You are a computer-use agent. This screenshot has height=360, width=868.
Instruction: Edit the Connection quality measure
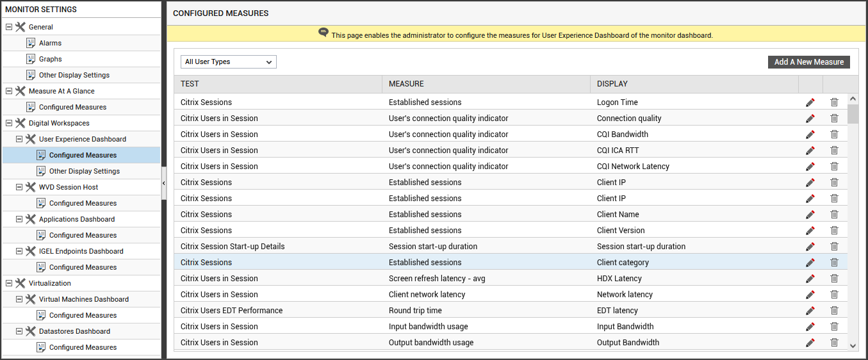coord(810,118)
